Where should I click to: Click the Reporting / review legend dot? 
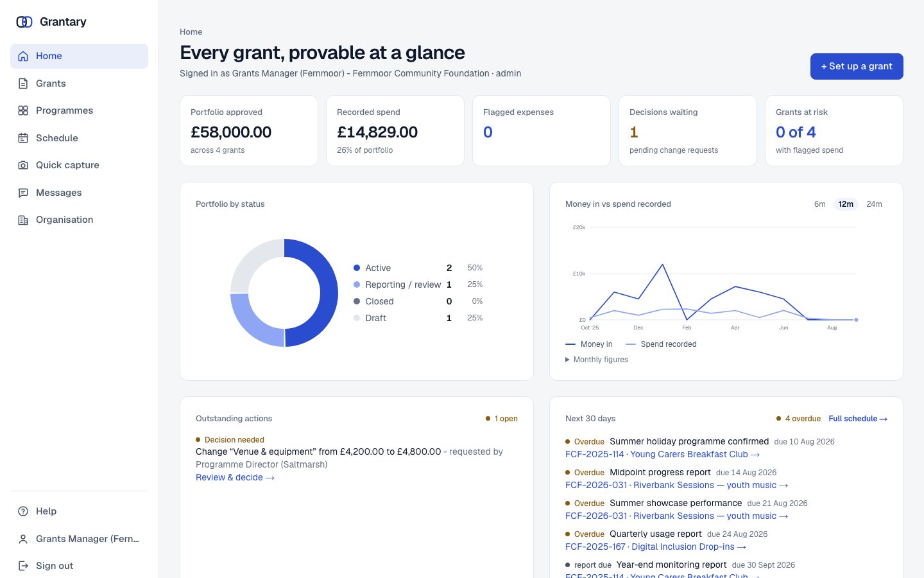357,285
